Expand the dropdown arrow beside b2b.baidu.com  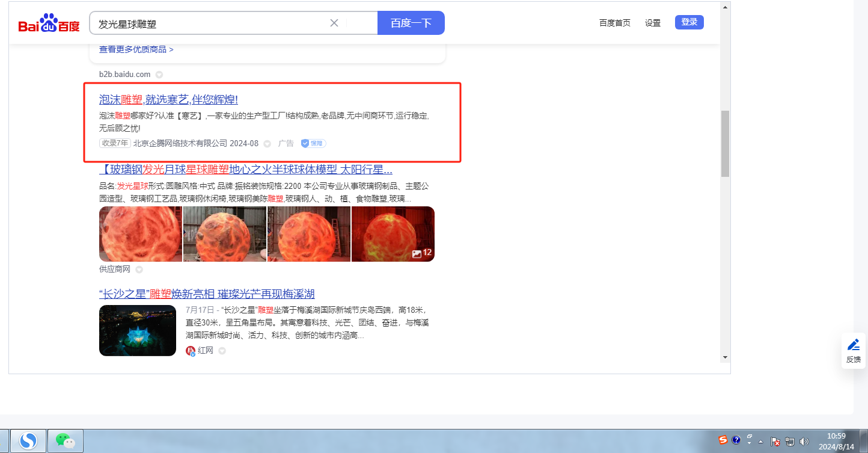coord(159,75)
